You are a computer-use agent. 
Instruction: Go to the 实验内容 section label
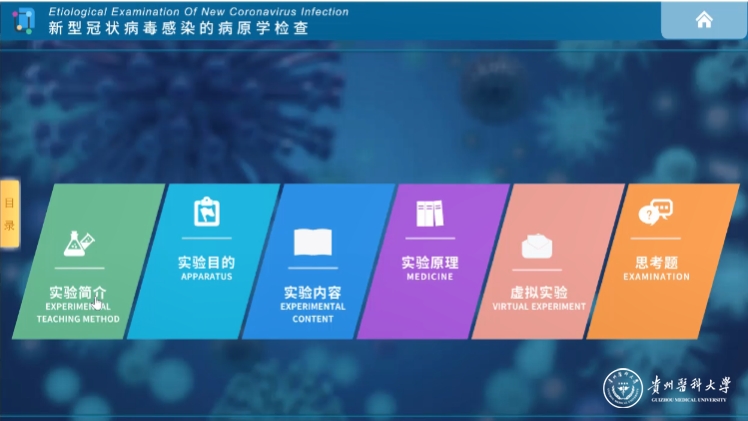[x=312, y=293]
